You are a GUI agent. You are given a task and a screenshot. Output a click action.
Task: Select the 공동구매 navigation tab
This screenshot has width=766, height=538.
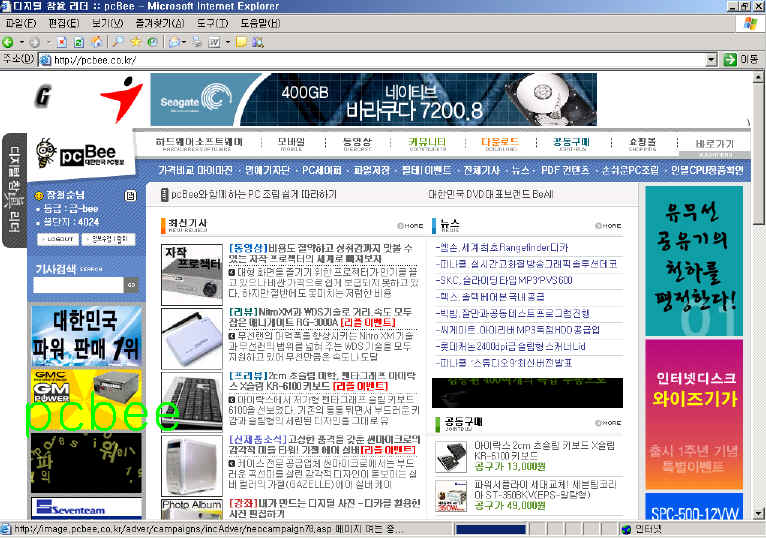tap(571, 144)
